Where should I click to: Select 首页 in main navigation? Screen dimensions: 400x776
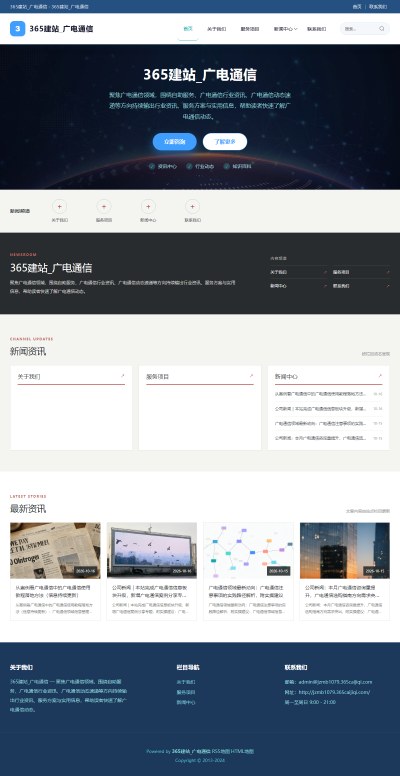(188, 29)
